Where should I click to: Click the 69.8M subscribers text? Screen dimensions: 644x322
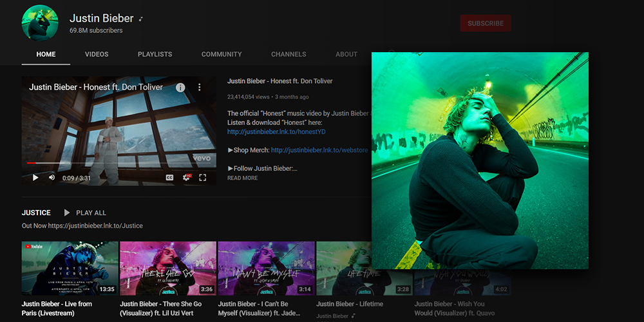[96, 30]
